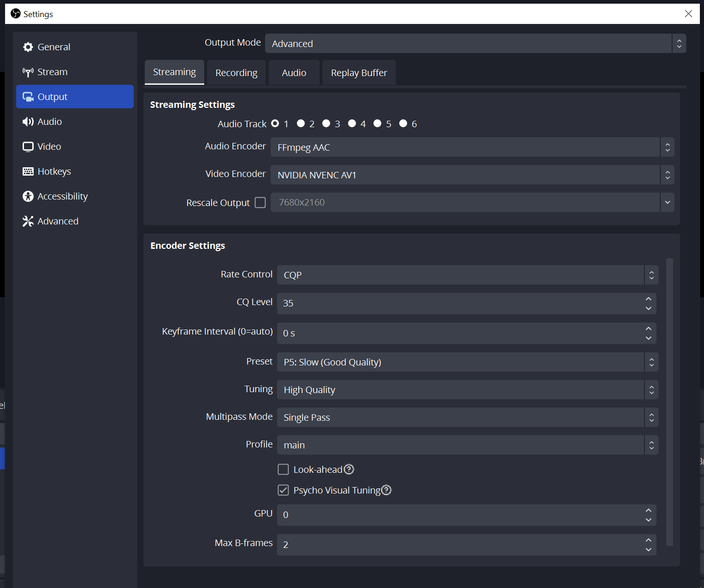Click the Hotkeys keyboard icon
The image size is (704, 588).
point(28,171)
